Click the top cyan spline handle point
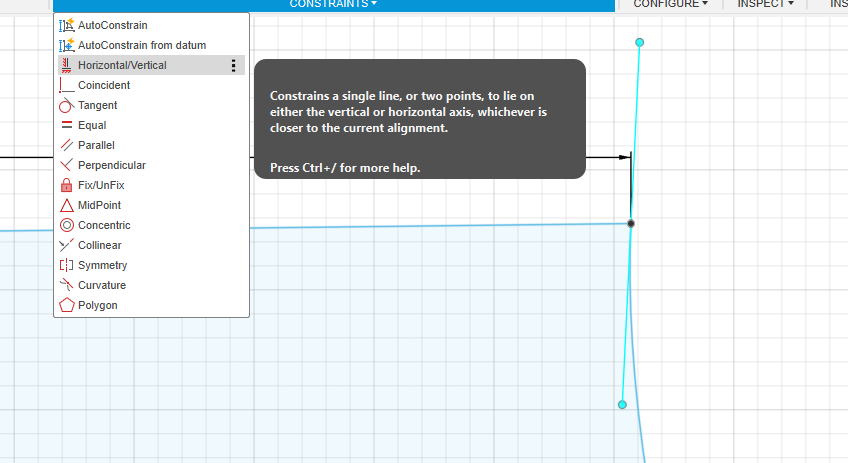This screenshot has width=848, height=463. click(640, 42)
